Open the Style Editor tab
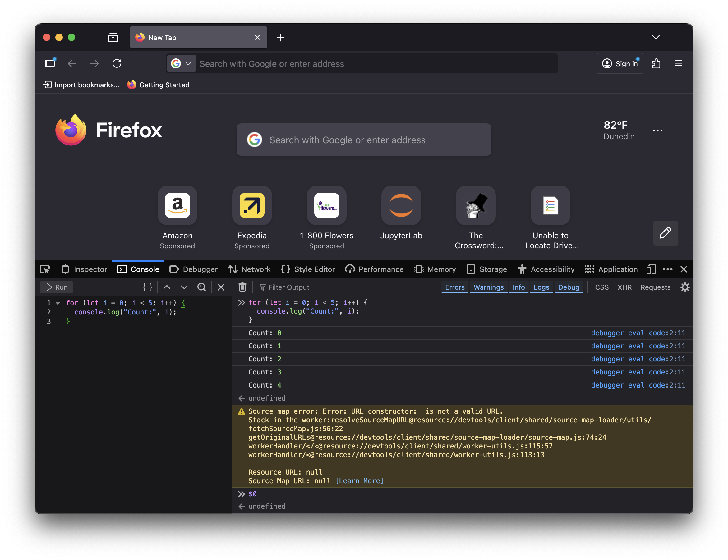The image size is (728, 560). pyautogui.click(x=308, y=269)
